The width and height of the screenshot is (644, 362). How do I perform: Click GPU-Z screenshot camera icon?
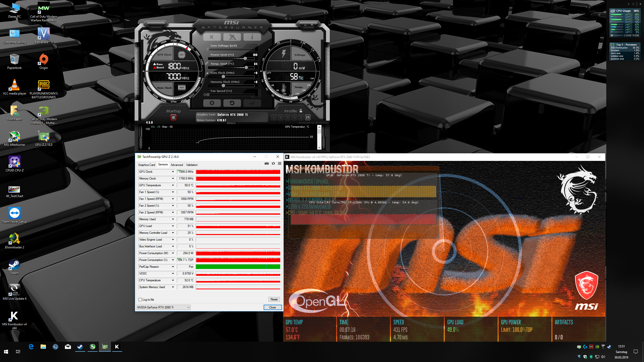tap(267, 164)
